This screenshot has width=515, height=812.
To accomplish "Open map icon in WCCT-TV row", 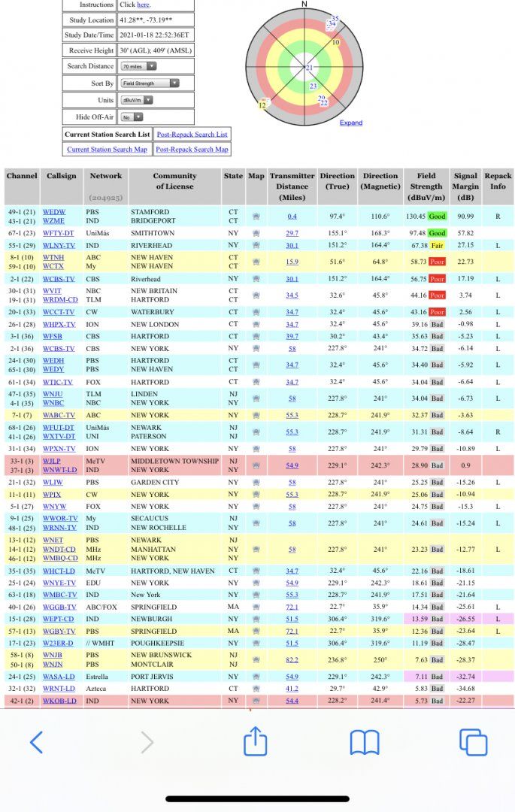I will pos(256,312).
